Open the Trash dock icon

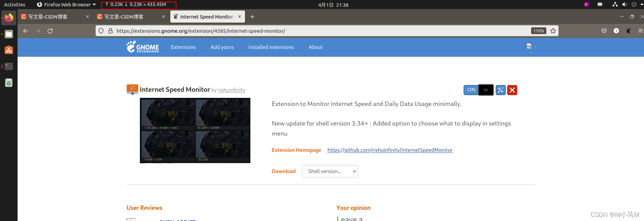pos(9,83)
